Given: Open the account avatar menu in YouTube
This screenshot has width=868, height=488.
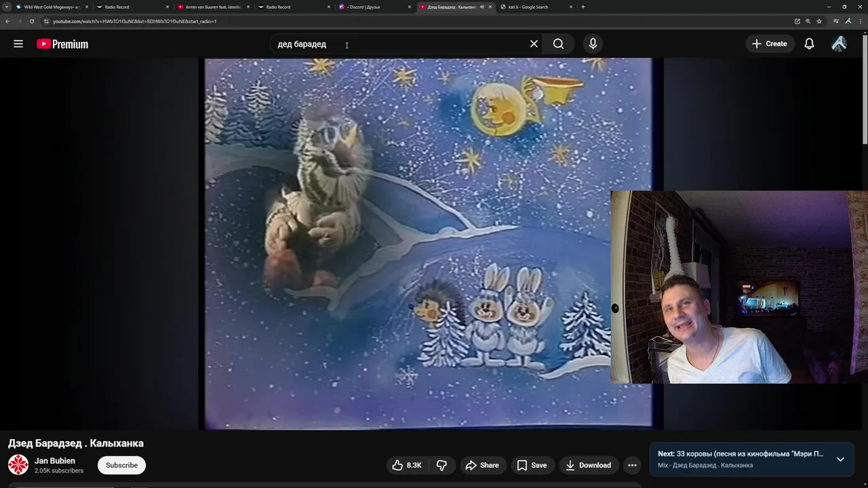Looking at the screenshot, I should 839,44.
